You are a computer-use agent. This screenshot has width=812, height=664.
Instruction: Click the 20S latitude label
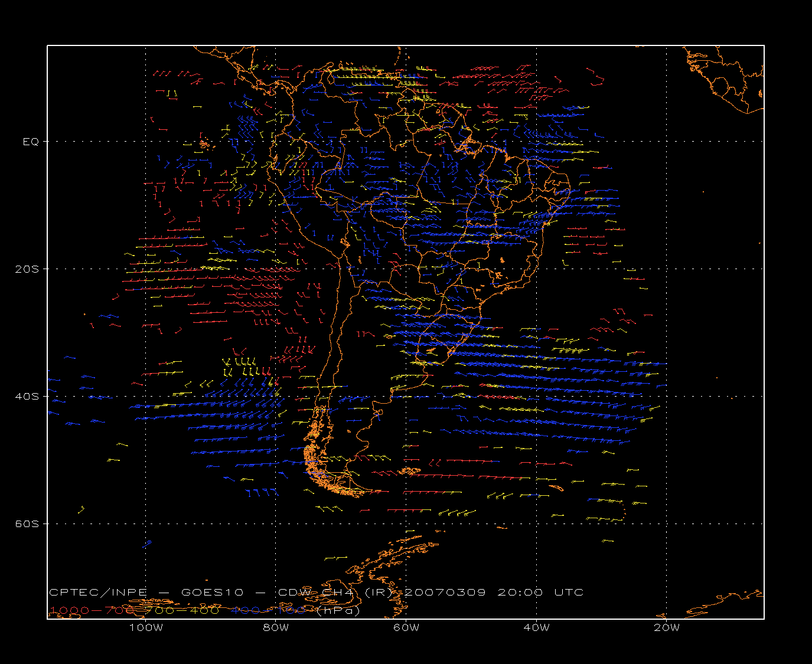click(x=27, y=269)
